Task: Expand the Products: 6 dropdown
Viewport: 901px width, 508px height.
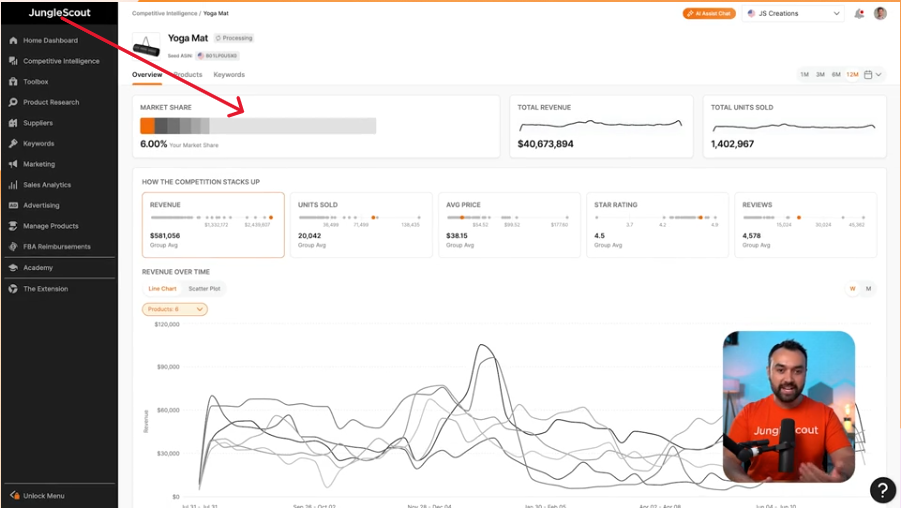Action: pyautogui.click(x=175, y=309)
